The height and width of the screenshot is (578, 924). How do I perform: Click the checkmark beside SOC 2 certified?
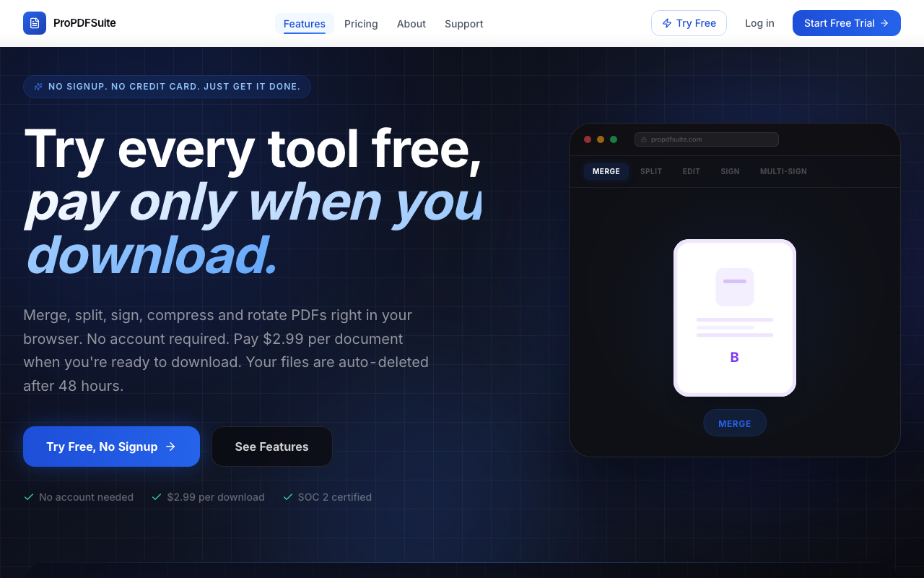tap(288, 497)
